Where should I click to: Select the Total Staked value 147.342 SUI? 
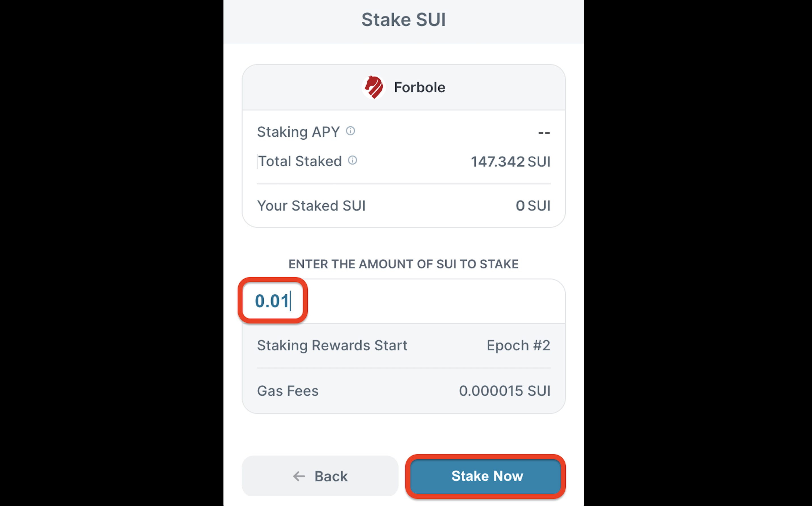coord(510,161)
